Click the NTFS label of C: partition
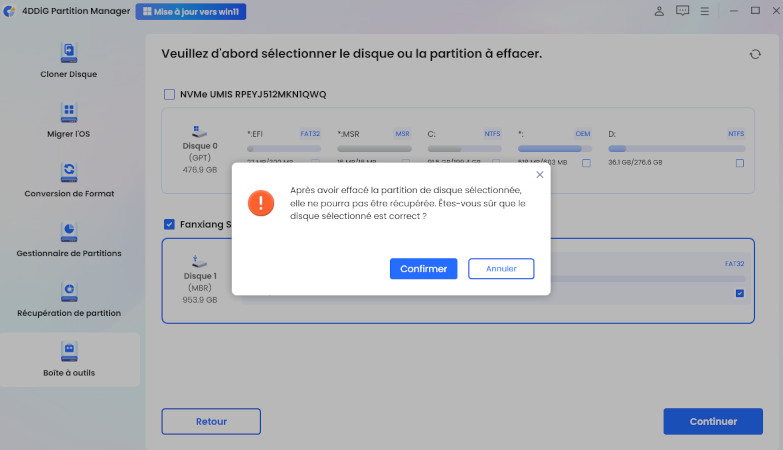The height and width of the screenshot is (450, 783). pyautogui.click(x=492, y=133)
